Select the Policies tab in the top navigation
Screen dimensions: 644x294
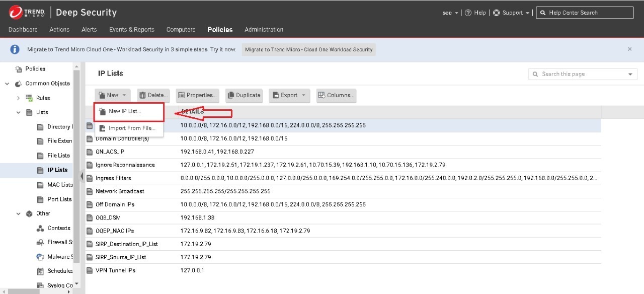220,30
